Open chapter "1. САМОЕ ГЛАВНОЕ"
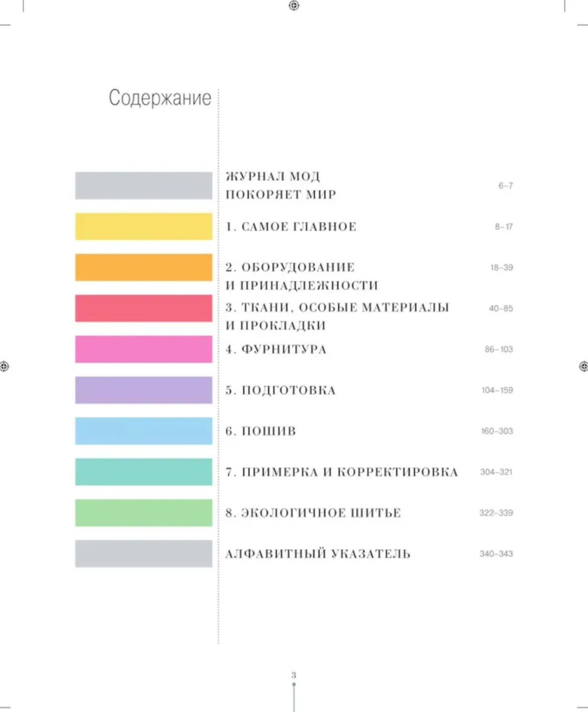588x712 pixels. (x=291, y=227)
